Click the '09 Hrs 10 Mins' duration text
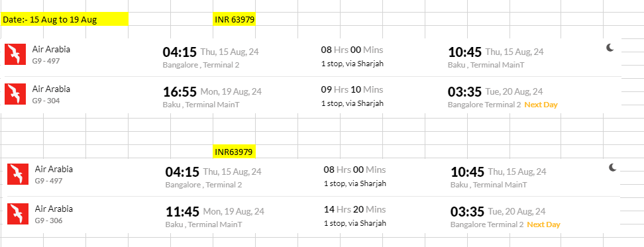644x247 pixels. pyautogui.click(x=352, y=90)
